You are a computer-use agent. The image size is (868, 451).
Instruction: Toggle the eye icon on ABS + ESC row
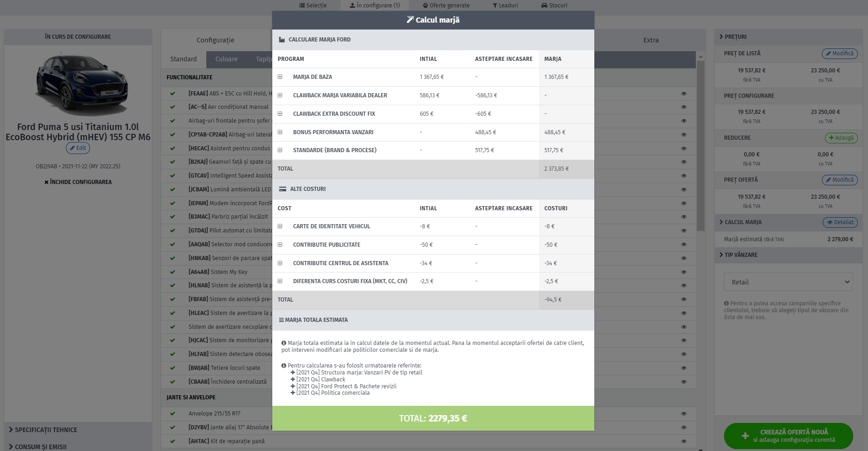click(x=684, y=94)
